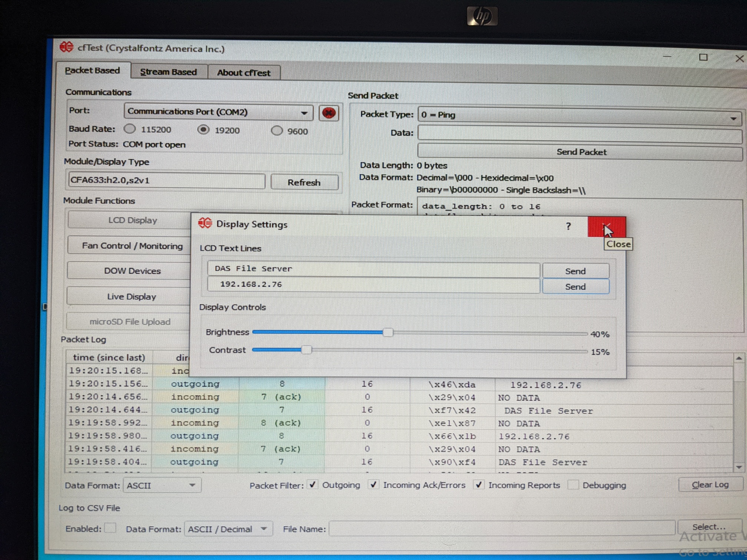The image size is (747, 560).
Task: Select log row 19:19:58.992 incoming
Action: point(399,423)
